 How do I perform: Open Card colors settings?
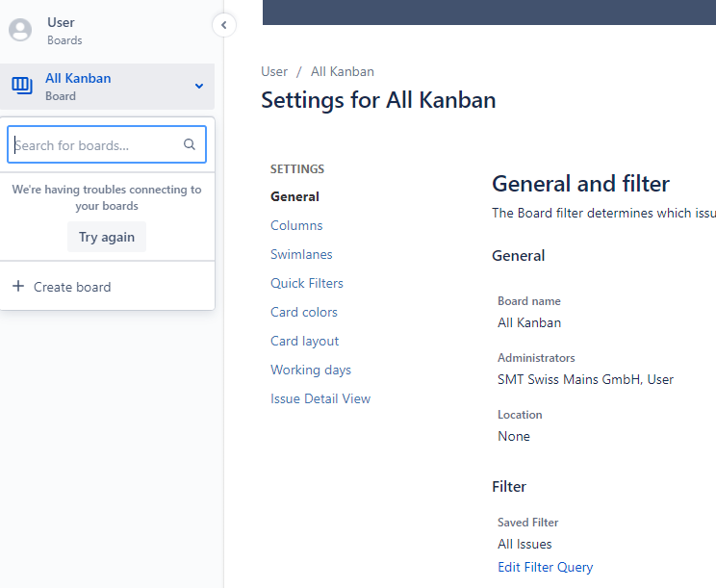304,312
